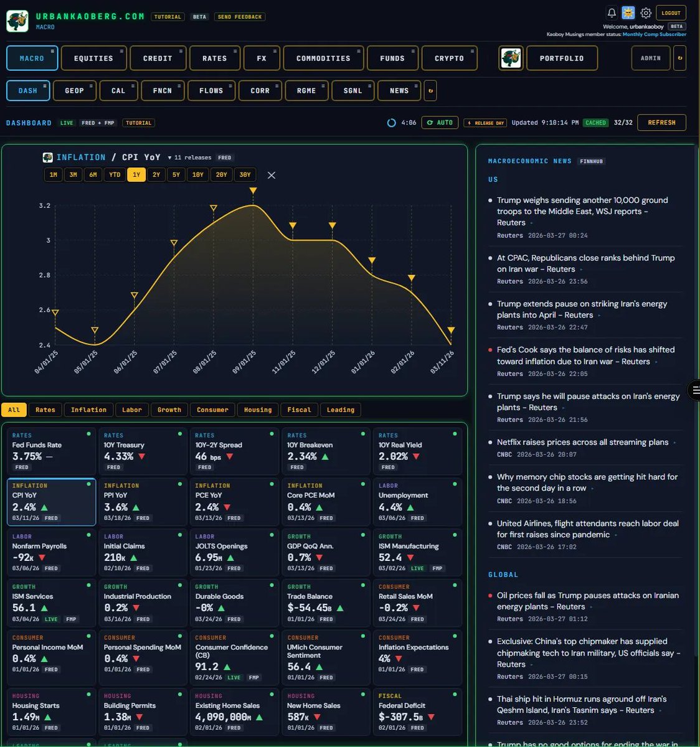Open the FX section
Screen dimensions: 700x747
click(x=262, y=58)
